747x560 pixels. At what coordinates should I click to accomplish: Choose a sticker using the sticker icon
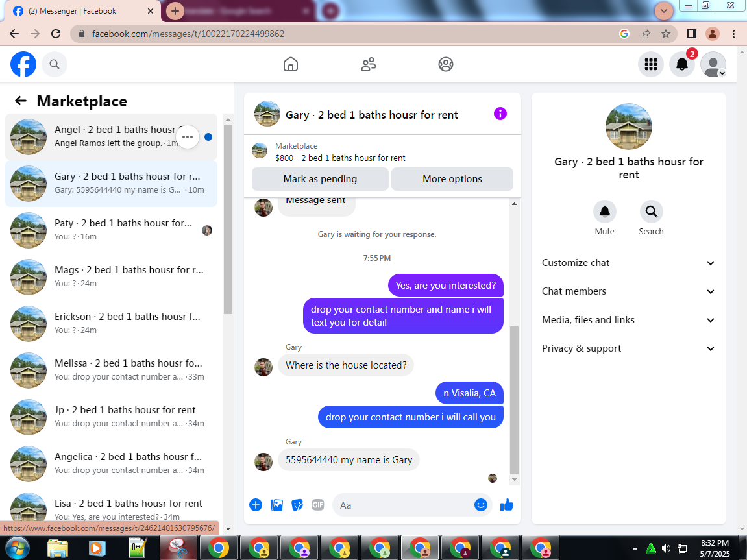[297, 505]
